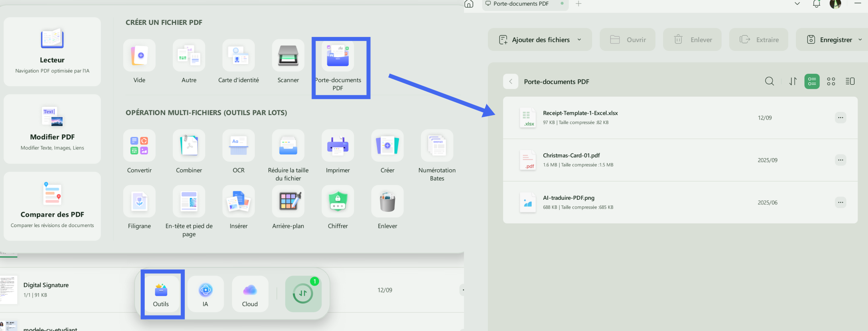
Task: Switch to list view mode
Action: 812,81
